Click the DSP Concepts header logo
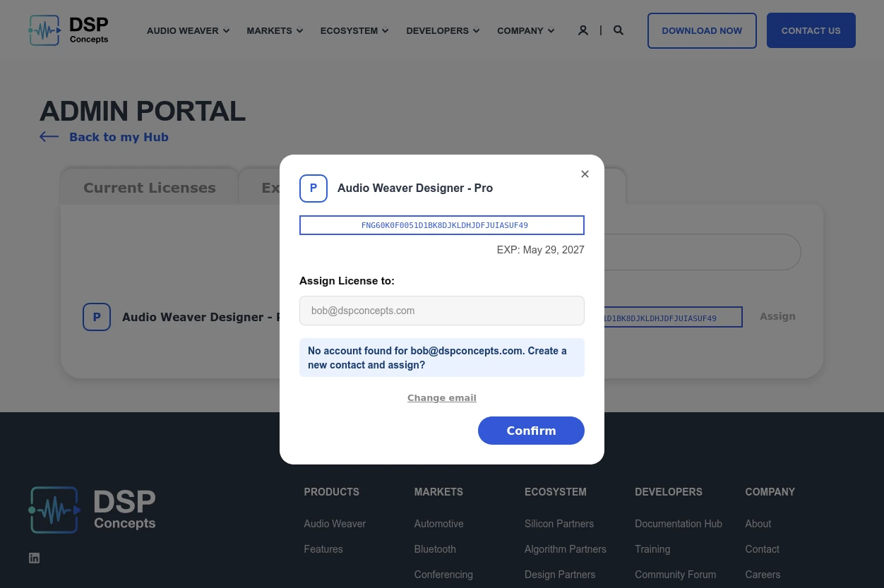Screen dimensions: 884x588 click(68, 30)
